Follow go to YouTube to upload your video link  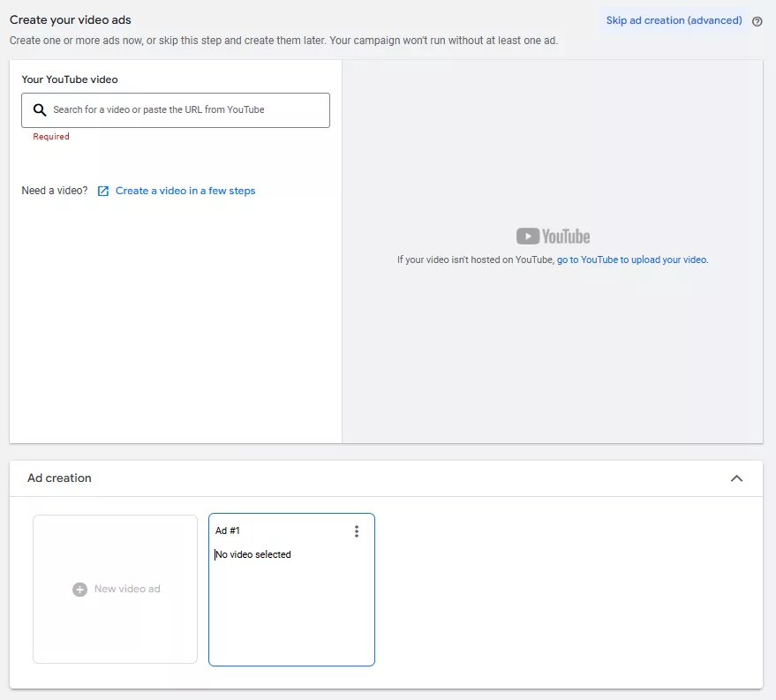(632, 260)
